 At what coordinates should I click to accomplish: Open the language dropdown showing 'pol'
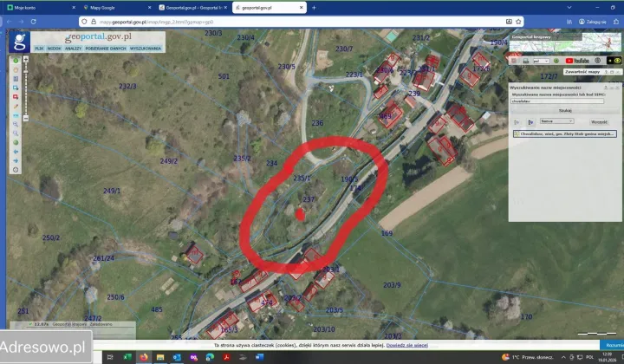pyautogui.click(x=541, y=61)
